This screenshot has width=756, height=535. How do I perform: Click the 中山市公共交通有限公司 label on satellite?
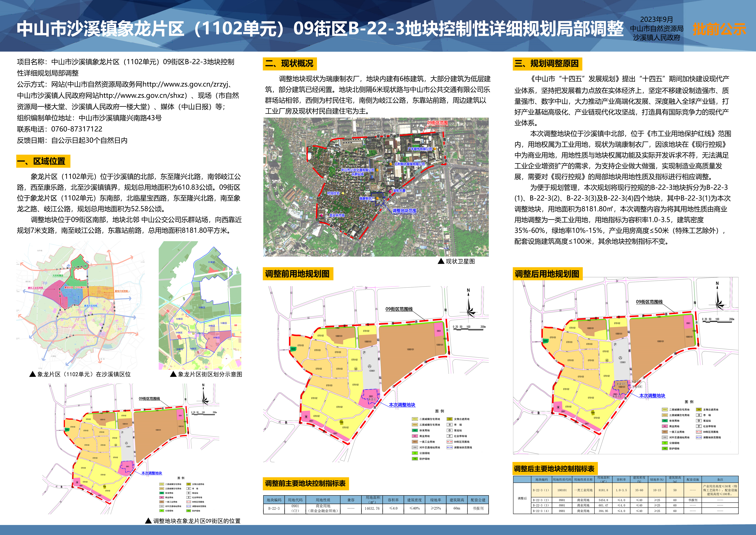point(358,170)
